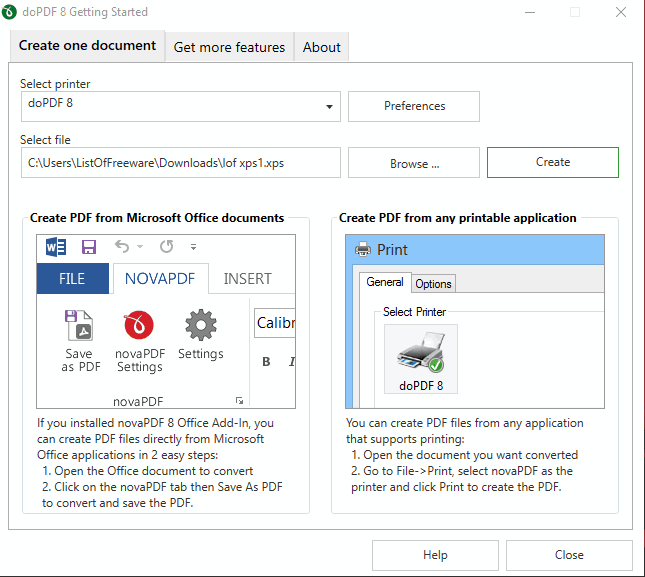
Task: Click the doPDF logo in title bar
Action: 9,12
